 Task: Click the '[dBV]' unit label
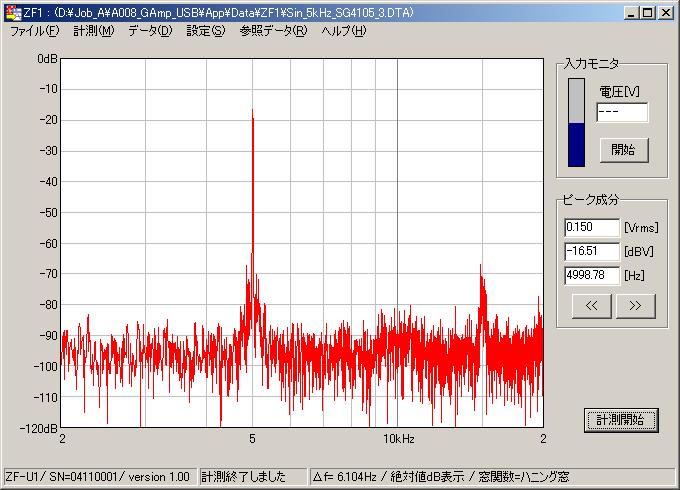[639, 252]
